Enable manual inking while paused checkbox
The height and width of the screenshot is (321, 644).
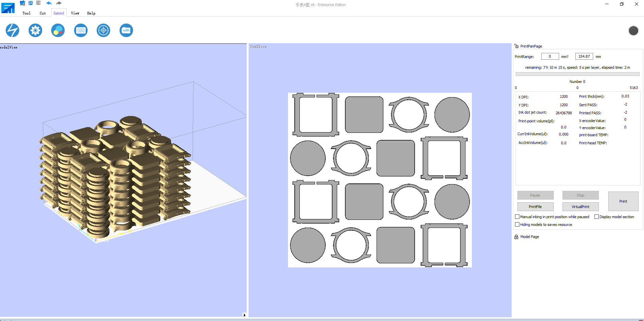[517, 217]
